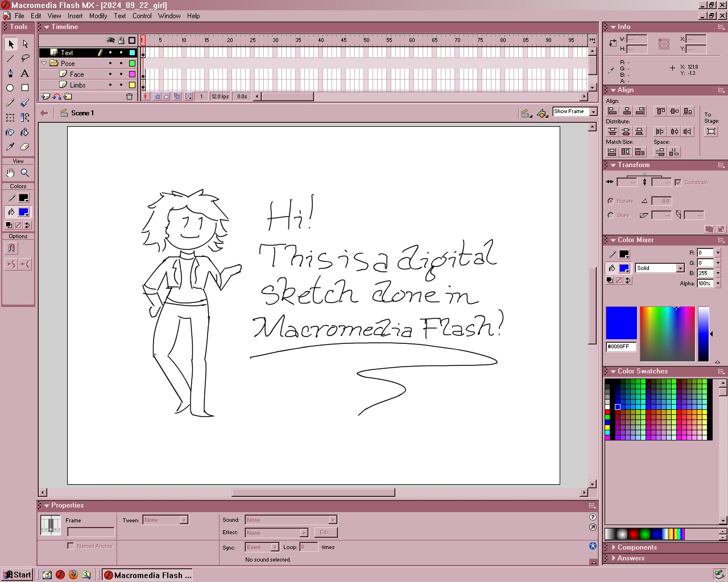Open the Modify menu
The image size is (728, 582).
[98, 16]
